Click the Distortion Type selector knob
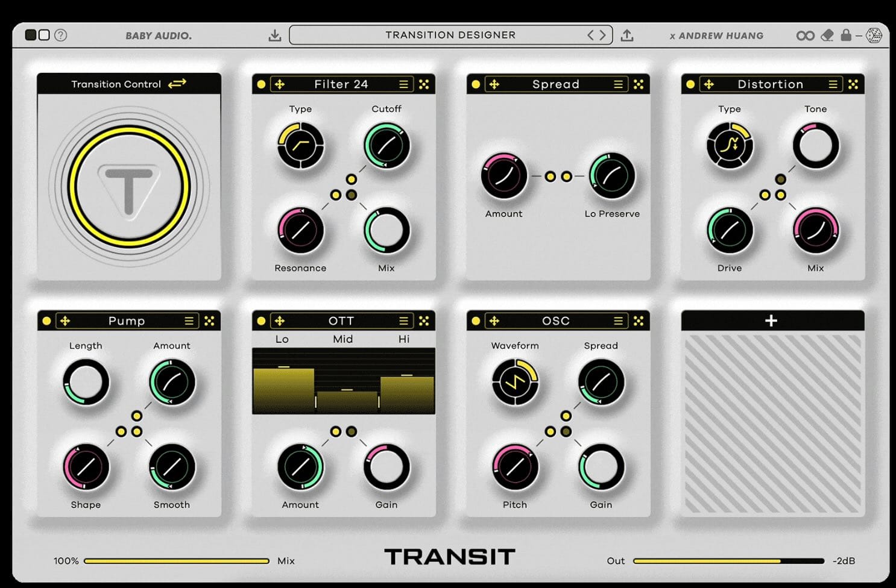This screenshot has width=896, height=588. [730, 146]
